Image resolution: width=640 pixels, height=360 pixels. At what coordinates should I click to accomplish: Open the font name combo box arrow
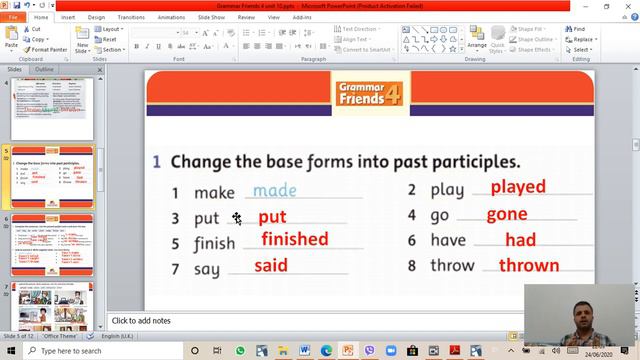pyautogui.click(x=178, y=33)
